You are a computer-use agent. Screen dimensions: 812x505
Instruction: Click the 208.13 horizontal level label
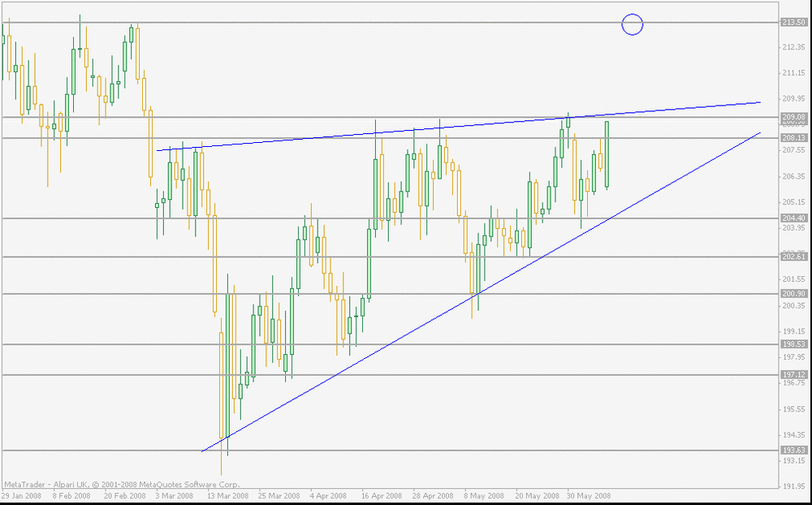point(793,138)
